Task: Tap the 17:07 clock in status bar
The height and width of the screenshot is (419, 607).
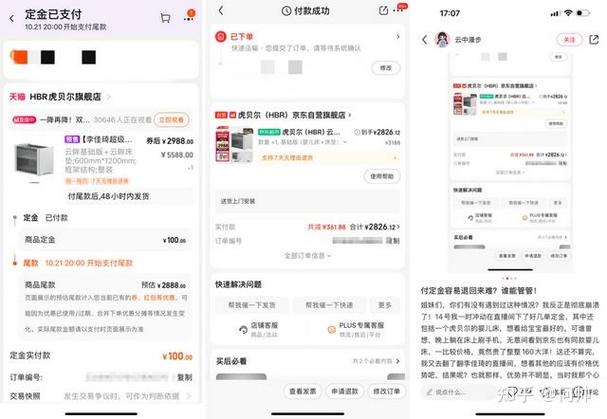Action: point(449,13)
